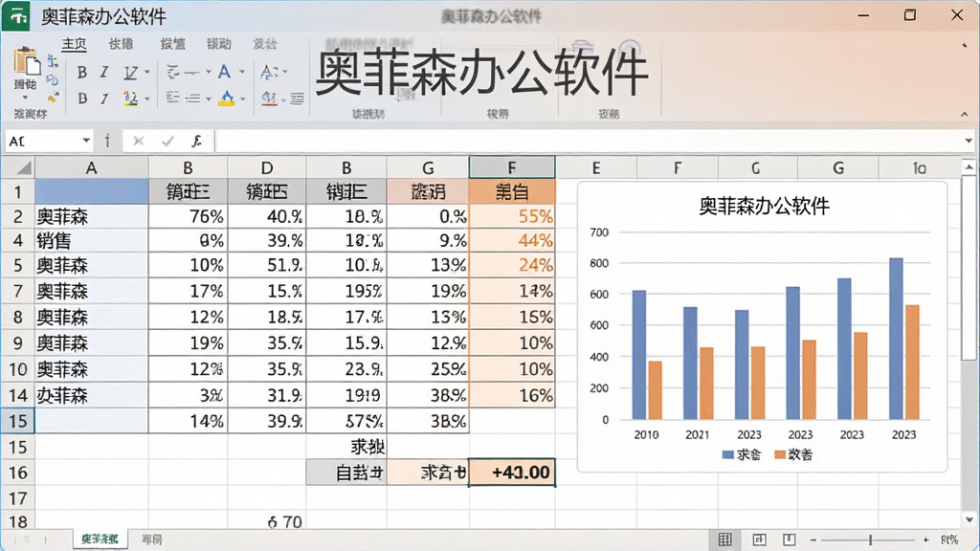Click the chart title 奥菲森办公软件

[x=764, y=206]
